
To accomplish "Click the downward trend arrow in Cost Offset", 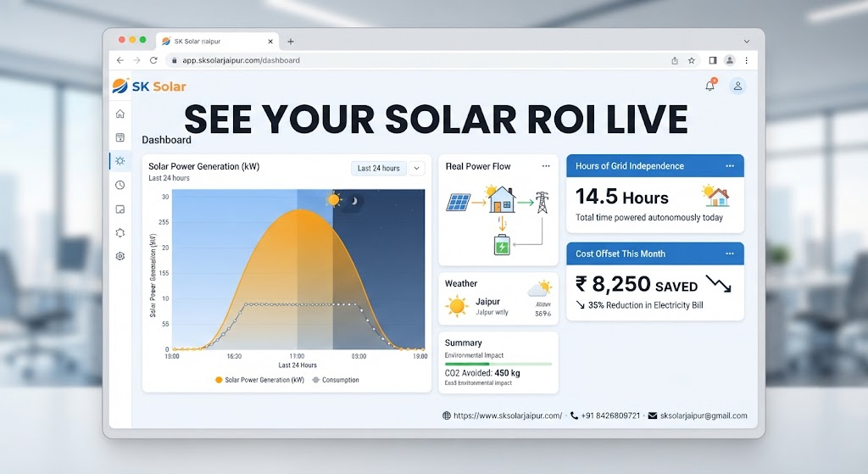I will tap(719, 283).
